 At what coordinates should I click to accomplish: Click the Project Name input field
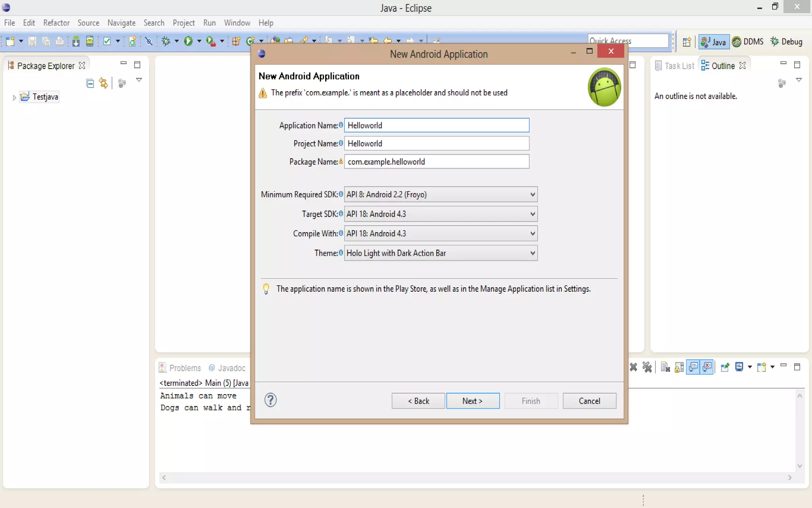437,143
